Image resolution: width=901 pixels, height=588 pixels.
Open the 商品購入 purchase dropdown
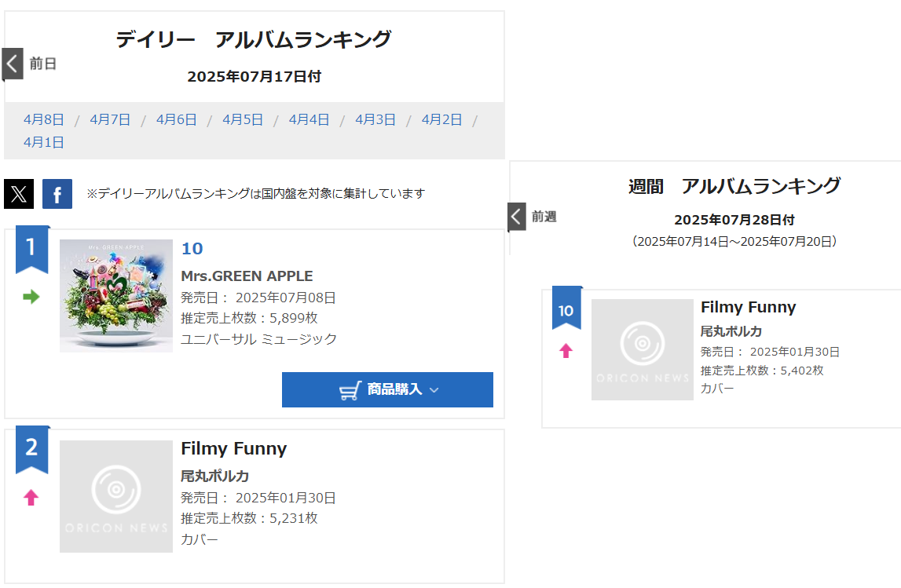[x=387, y=390]
